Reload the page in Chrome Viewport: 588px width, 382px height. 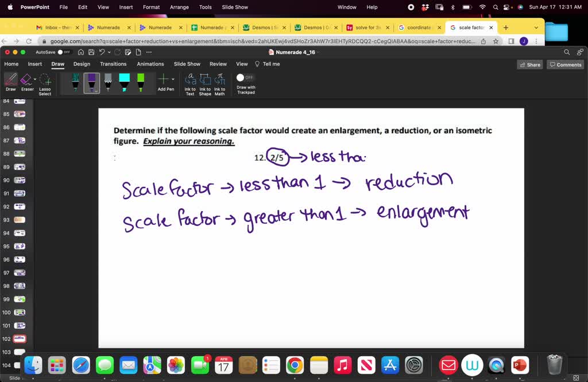29,41
